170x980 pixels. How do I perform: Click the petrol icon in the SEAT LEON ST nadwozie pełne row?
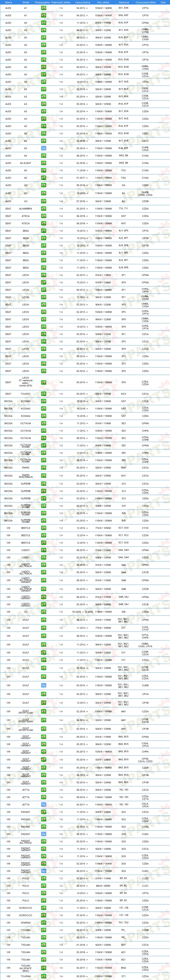43,382
